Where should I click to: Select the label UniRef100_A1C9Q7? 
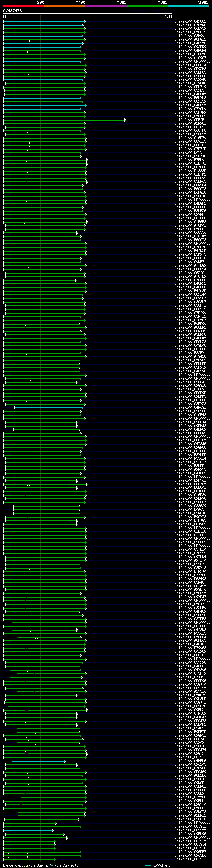(190, 58)
